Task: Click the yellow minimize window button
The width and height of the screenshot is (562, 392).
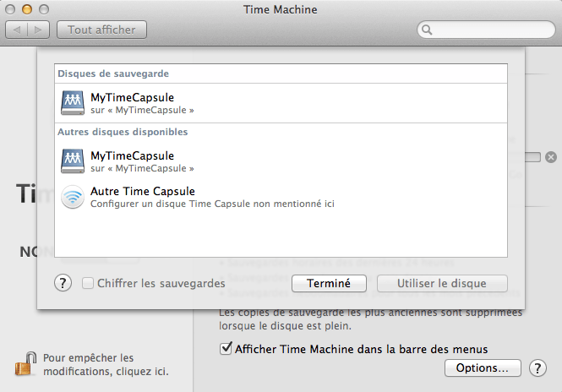Action: pos(27,9)
